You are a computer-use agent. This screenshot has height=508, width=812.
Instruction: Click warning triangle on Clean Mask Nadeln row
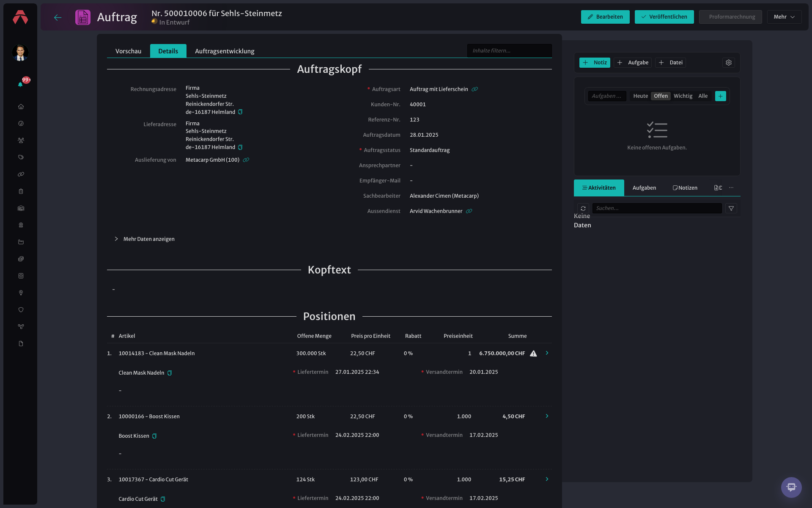point(533,353)
